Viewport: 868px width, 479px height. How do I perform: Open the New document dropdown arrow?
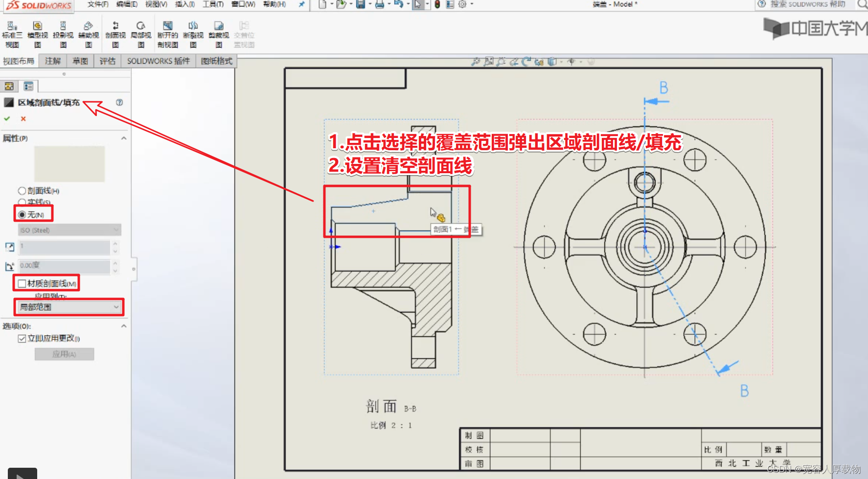pyautogui.click(x=332, y=4)
